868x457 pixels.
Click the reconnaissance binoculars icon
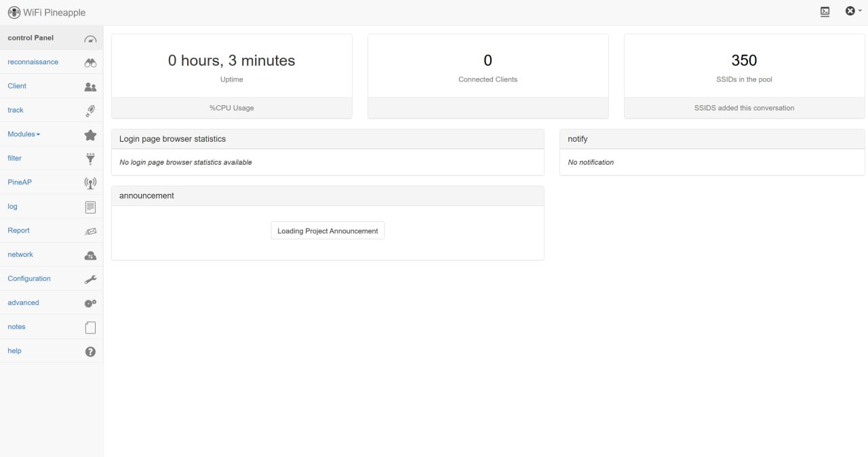[90, 62]
